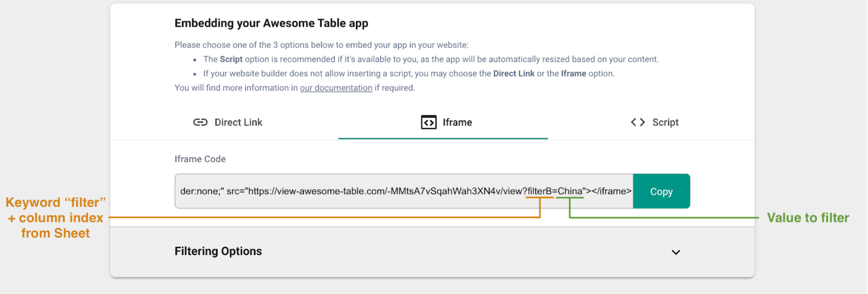Click the 'Embedding your Awesome Table app' heading
868x294 pixels.
pos(271,23)
